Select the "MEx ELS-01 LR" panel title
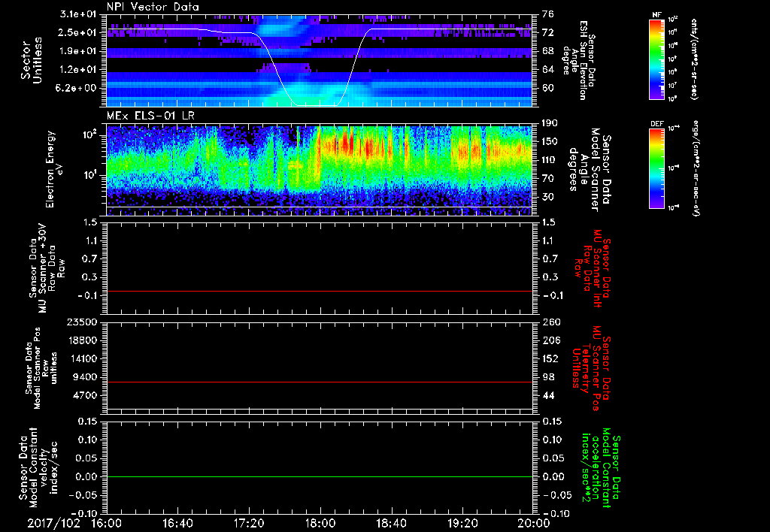 point(150,116)
